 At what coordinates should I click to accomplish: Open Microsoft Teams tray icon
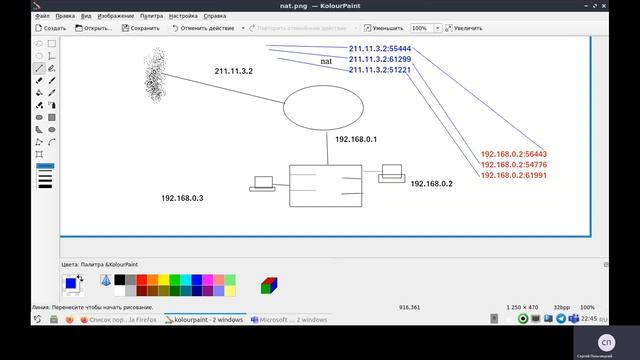point(573,319)
